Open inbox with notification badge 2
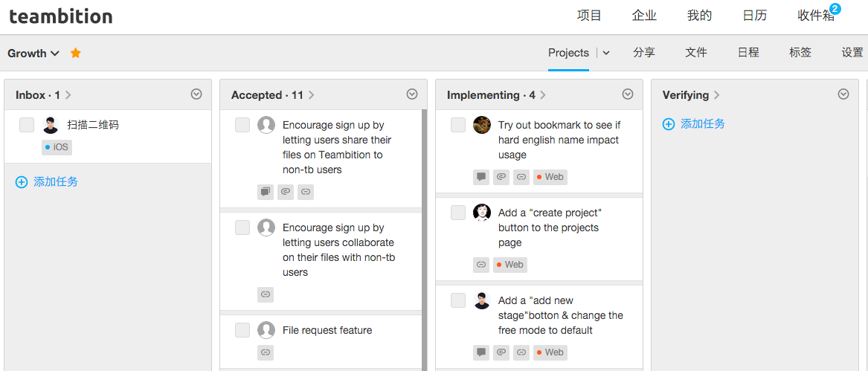Viewport: 868px width, 371px height. tap(817, 16)
